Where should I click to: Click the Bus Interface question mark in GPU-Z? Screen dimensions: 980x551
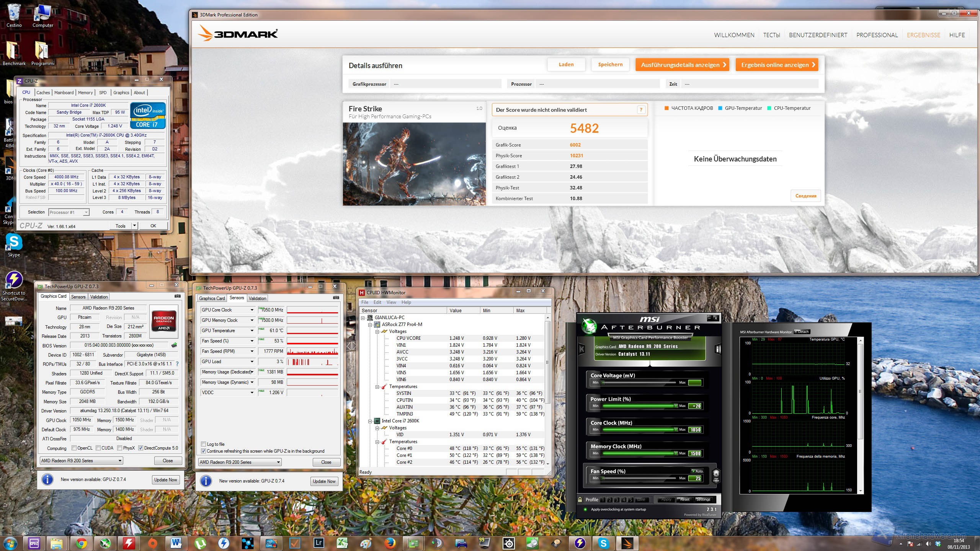[177, 364]
